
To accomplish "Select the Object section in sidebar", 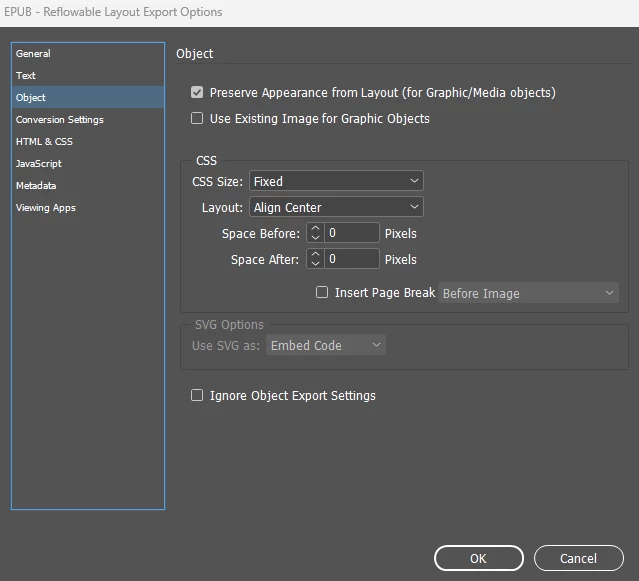I will coord(88,97).
